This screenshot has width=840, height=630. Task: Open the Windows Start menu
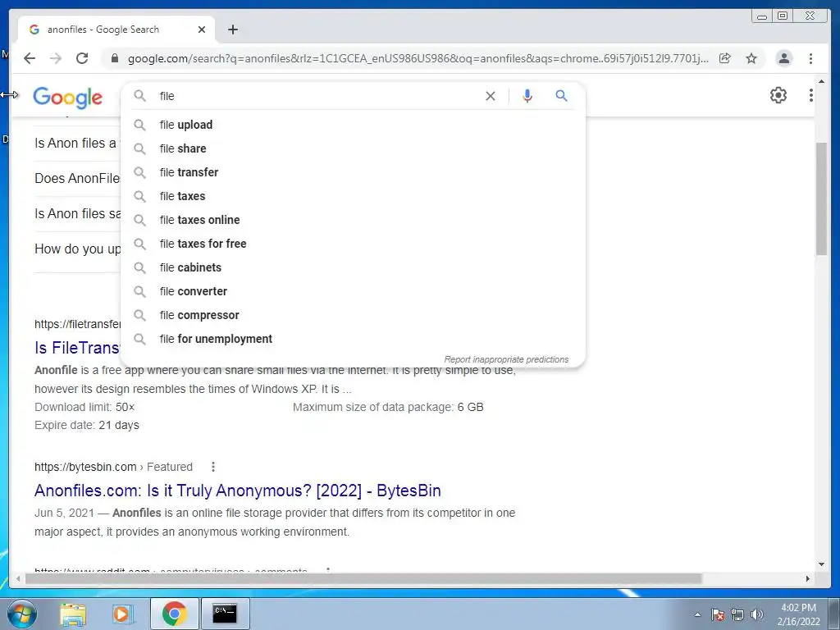[22, 614]
